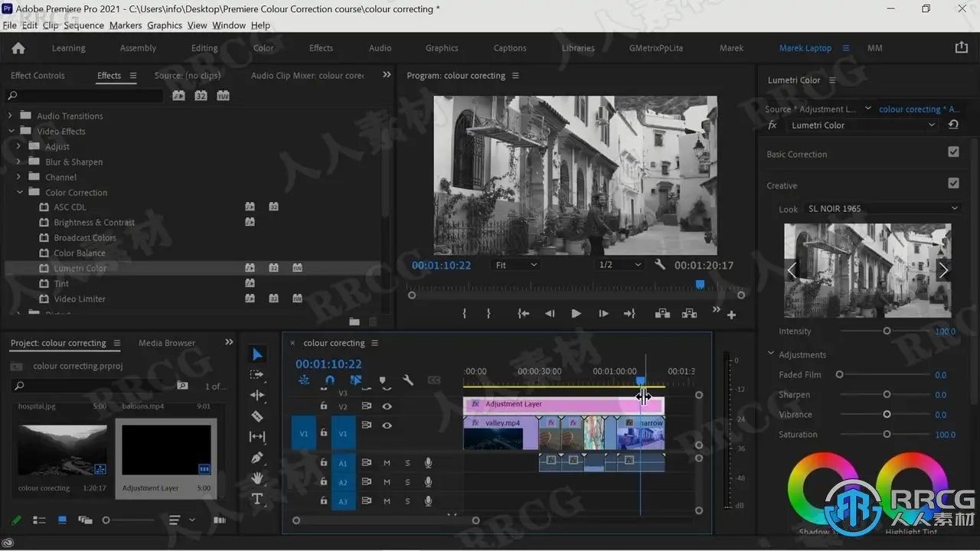Image resolution: width=980 pixels, height=551 pixels.
Task: Select the Hand tool
Action: click(x=257, y=478)
